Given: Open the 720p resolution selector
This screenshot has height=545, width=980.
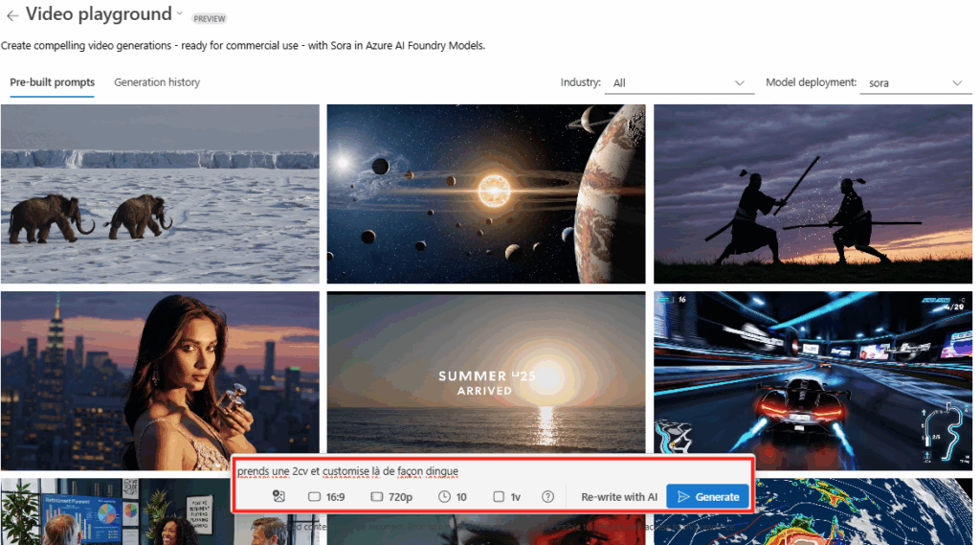Looking at the screenshot, I should click(x=391, y=496).
